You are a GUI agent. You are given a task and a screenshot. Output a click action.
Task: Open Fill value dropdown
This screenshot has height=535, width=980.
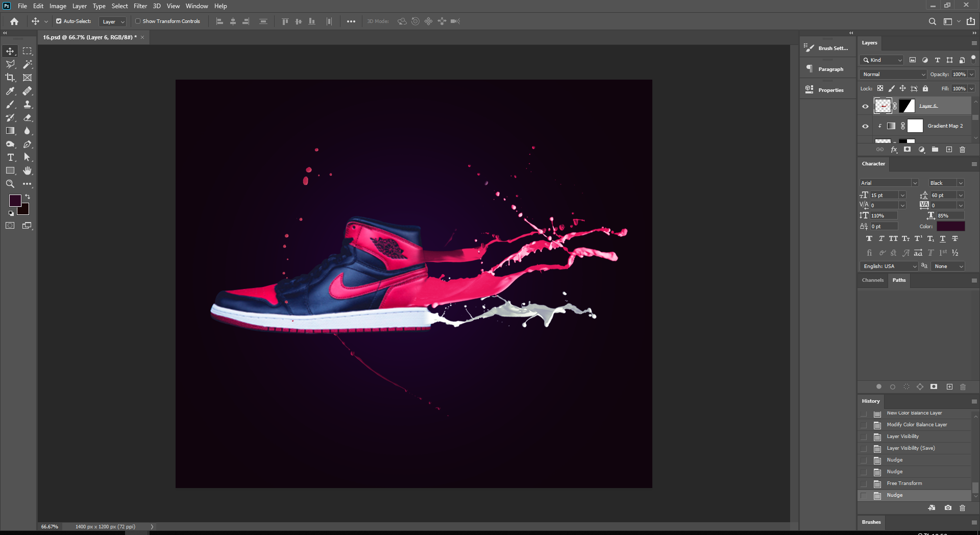[x=972, y=89]
